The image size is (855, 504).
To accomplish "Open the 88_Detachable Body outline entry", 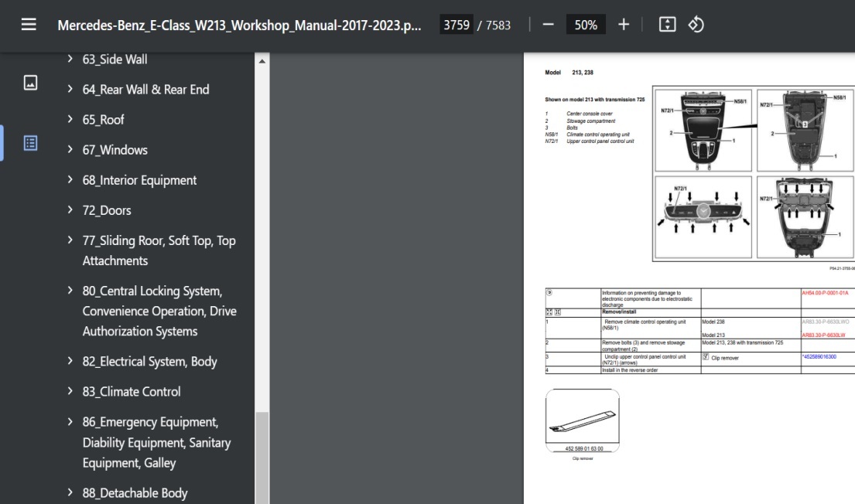I will point(135,493).
